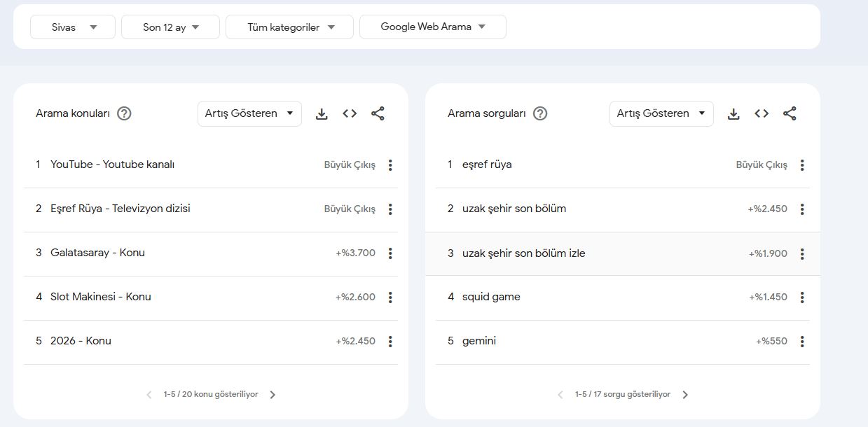
Task: Select the uzak şehir son bölüm query
Action: coord(514,209)
